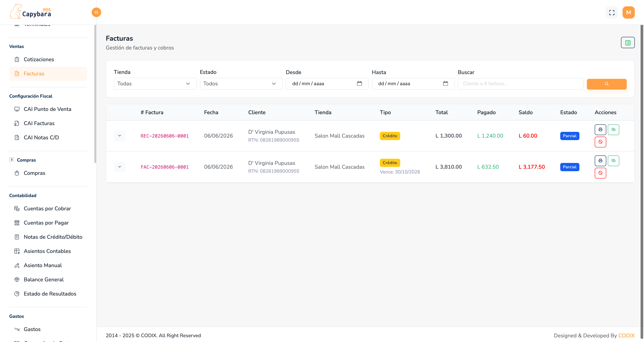Register payment for REC-20260606-0001
The height and width of the screenshot is (342, 644).
[613, 130]
